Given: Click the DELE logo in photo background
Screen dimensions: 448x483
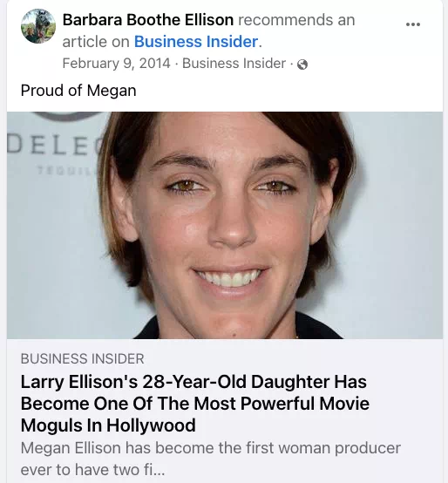Looking at the screenshot, I should (x=51, y=145).
